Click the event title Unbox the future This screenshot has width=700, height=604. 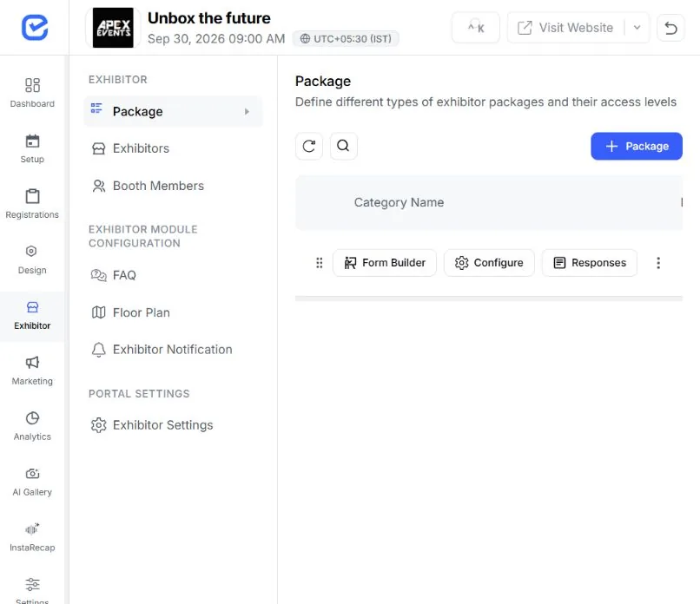pos(209,18)
